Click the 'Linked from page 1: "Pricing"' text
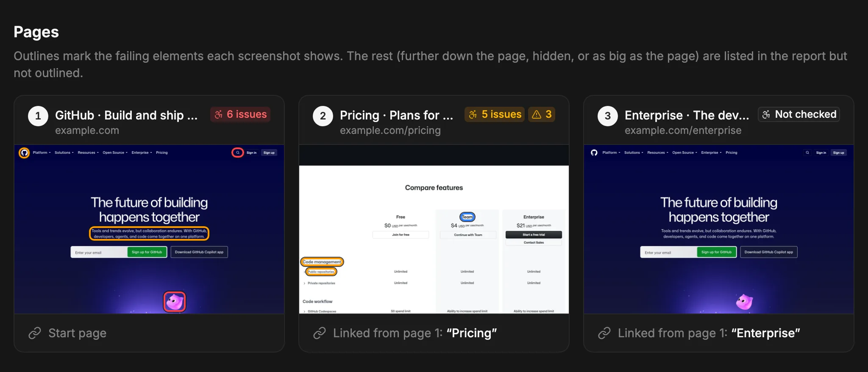The height and width of the screenshot is (372, 868). (x=415, y=333)
